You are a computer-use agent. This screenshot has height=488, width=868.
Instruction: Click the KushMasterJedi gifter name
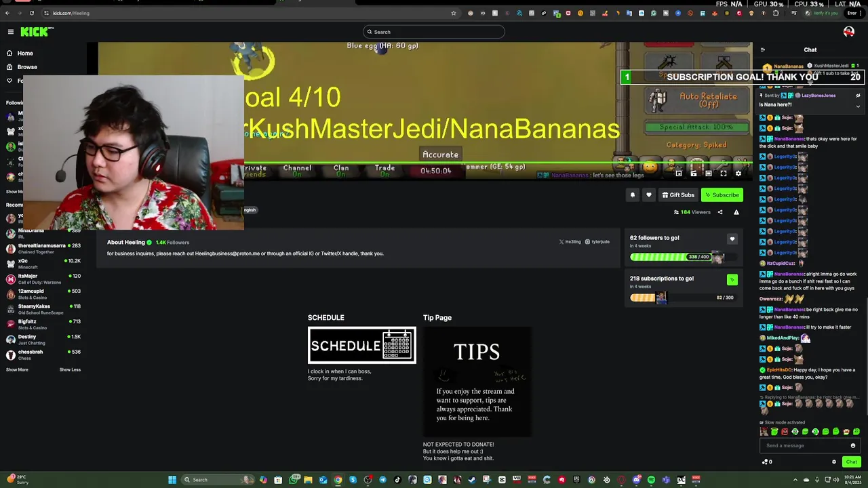point(831,66)
